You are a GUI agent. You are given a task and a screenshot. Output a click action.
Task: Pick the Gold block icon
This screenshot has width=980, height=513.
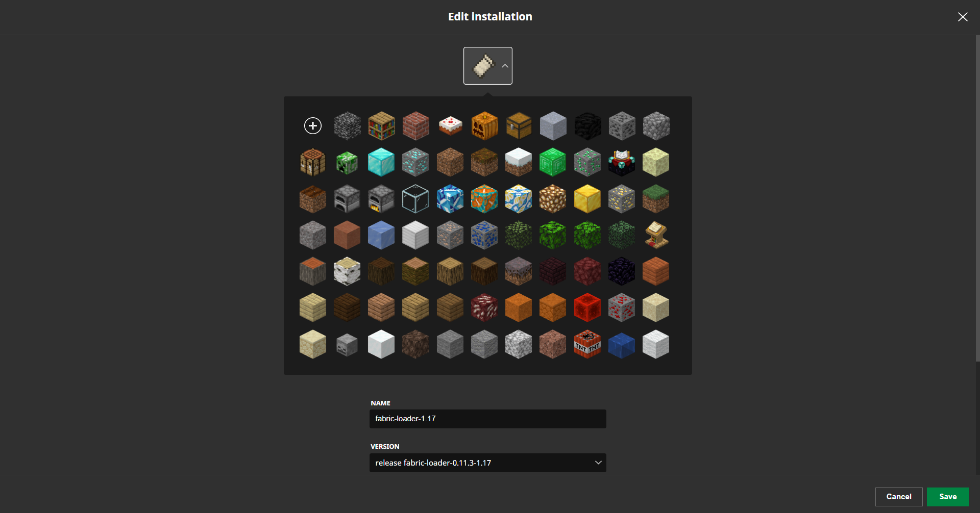pos(587,199)
